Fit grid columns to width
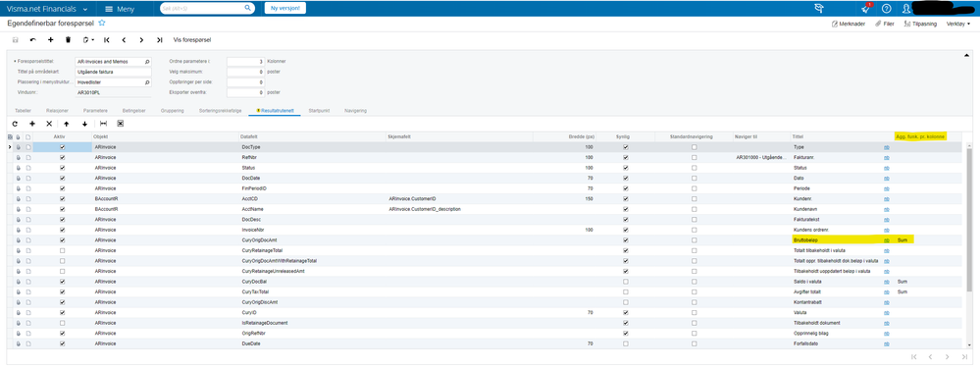Viewport: 980px width, 369px height. (103, 124)
